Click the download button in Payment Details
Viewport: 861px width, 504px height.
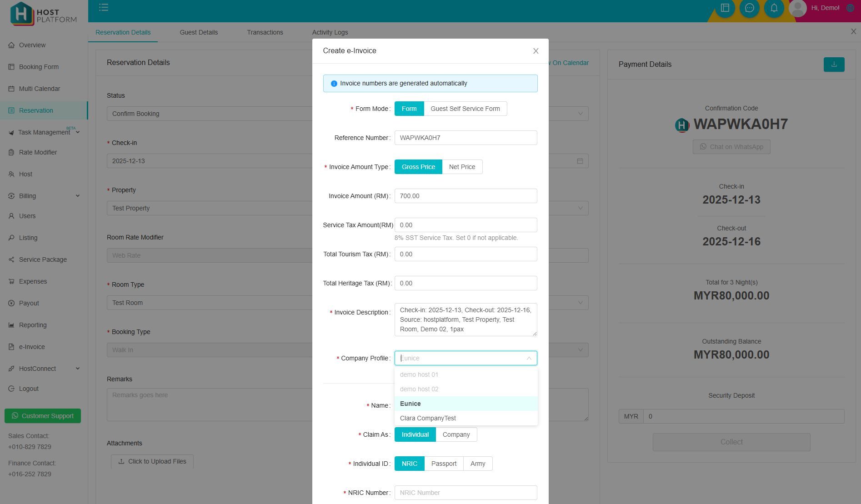click(x=834, y=65)
